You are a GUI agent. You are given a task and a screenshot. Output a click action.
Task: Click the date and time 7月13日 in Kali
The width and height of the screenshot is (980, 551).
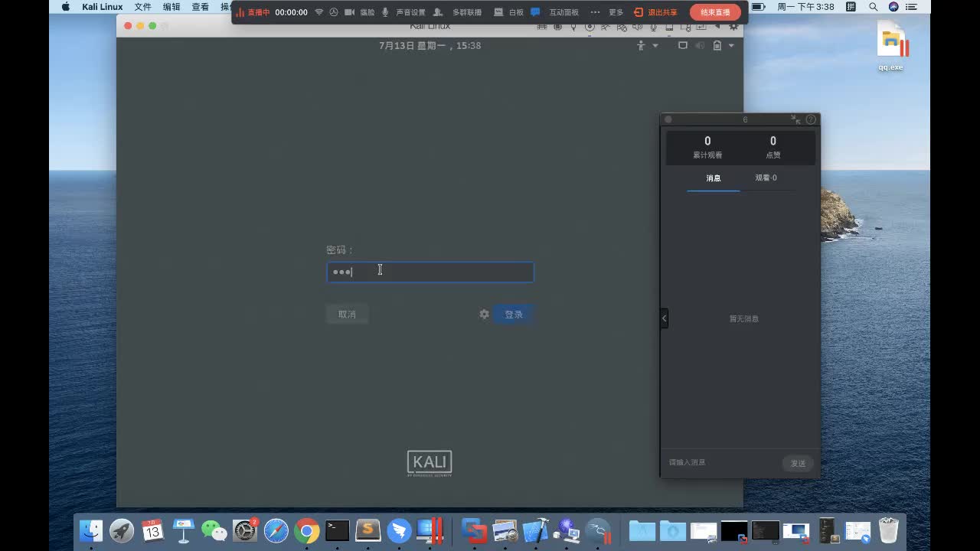[x=430, y=46]
